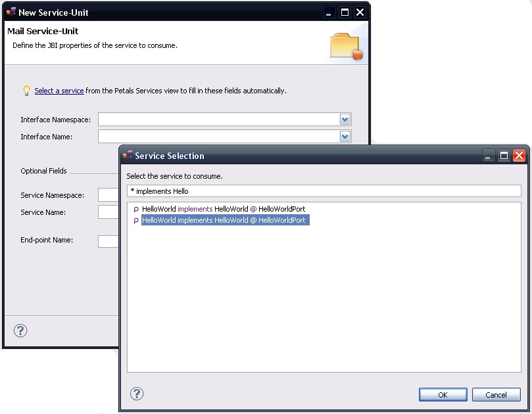Follow the "Select a service" link
The image size is (532, 414).
pyautogui.click(x=59, y=91)
